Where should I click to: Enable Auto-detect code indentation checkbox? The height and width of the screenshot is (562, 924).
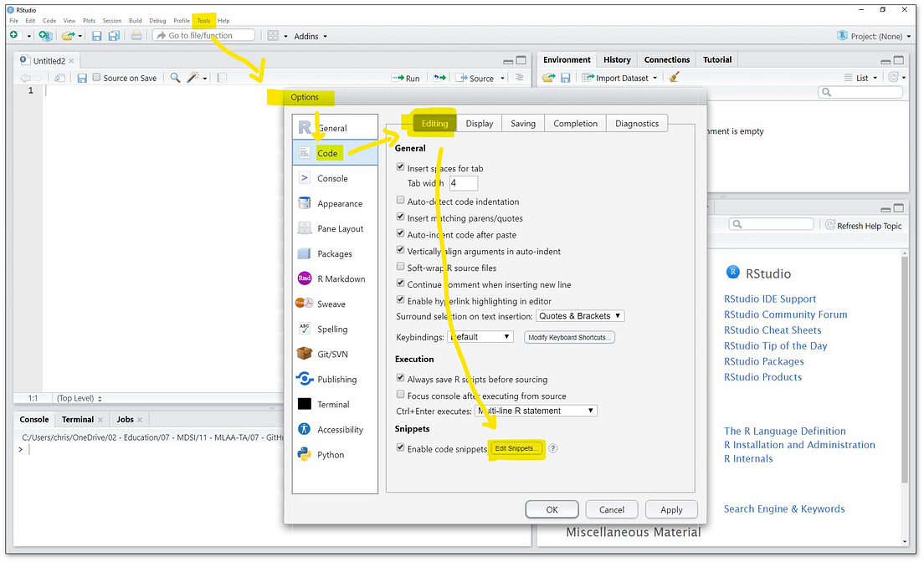point(401,200)
